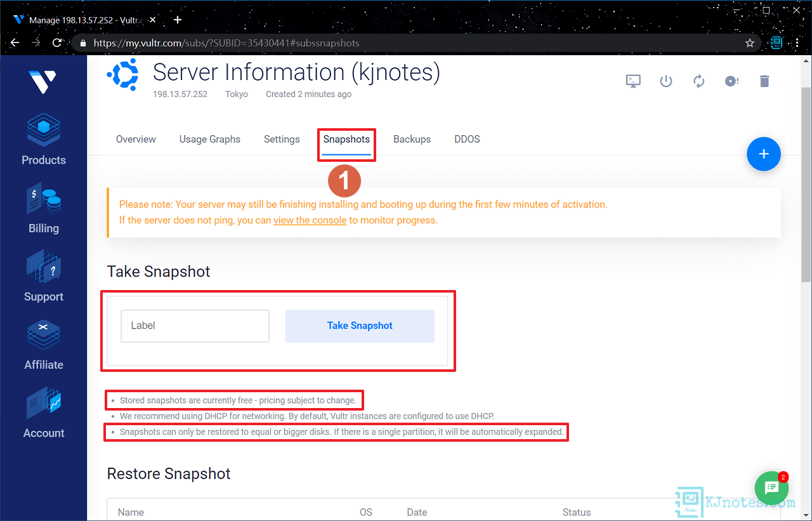Click the 'Date' column header

tap(417, 512)
